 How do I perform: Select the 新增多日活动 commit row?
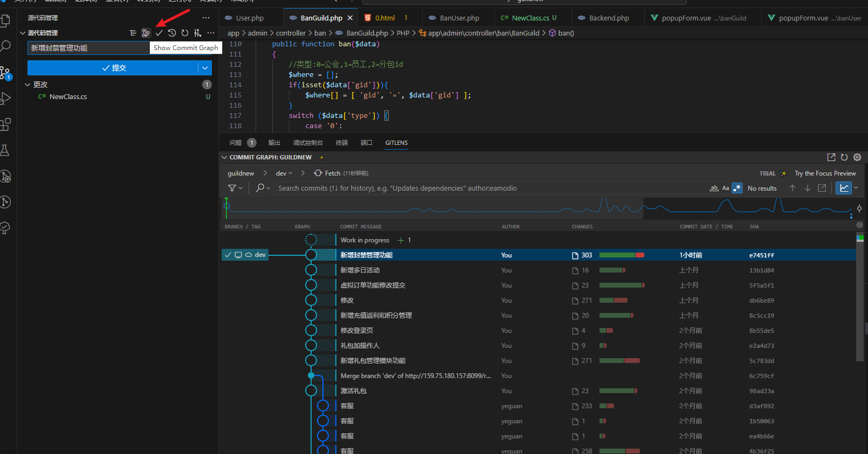(539, 270)
